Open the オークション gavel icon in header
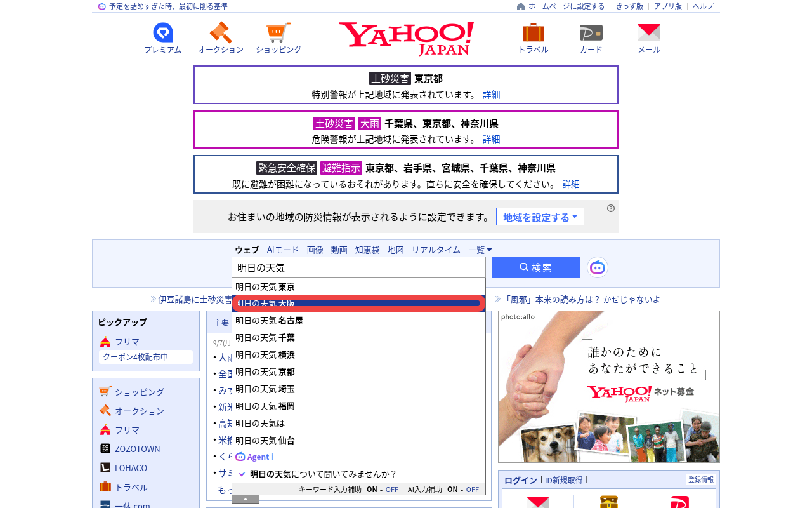The height and width of the screenshot is (508, 812). pos(221,32)
